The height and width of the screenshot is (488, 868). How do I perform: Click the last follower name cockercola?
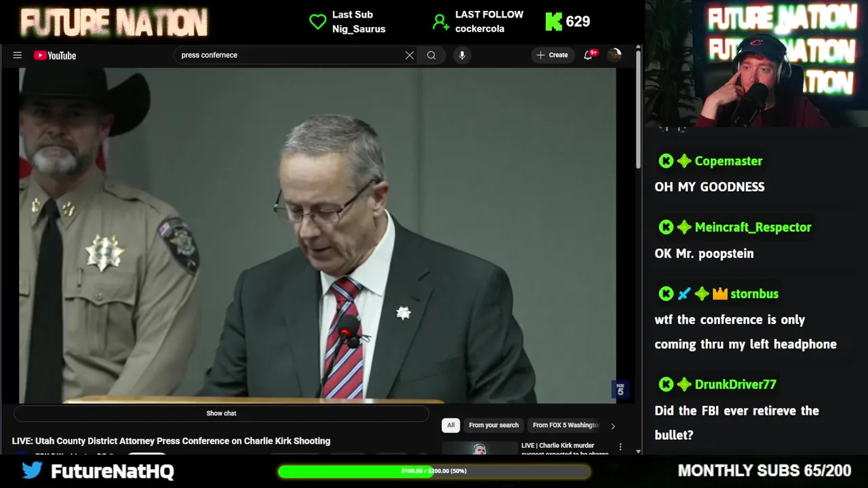(x=479, y=29)
